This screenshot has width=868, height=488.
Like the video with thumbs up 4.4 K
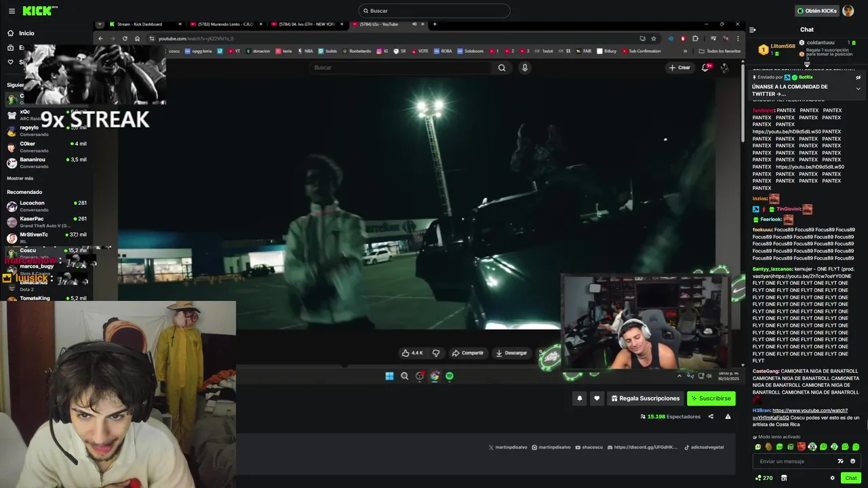pos(412,353)
